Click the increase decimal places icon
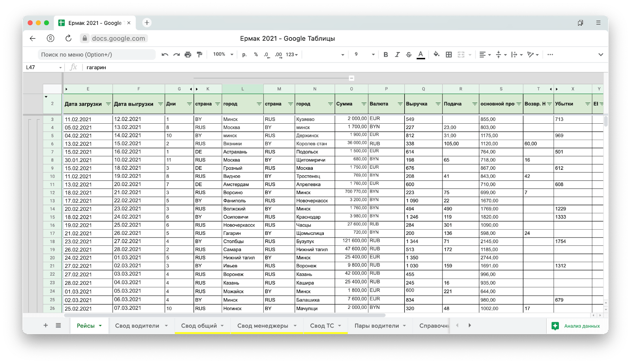This screenshot has height=364, width=631. point(278,55)
